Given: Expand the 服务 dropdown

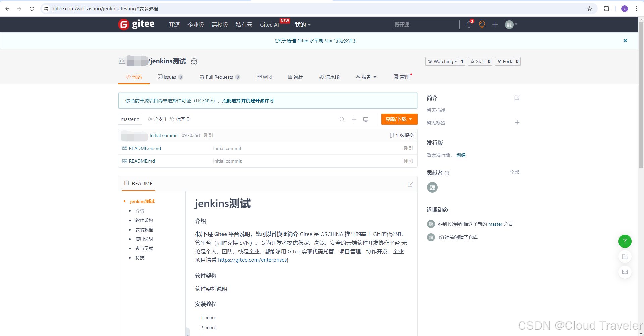Looking at the screenshot, I should click(366, 77).
